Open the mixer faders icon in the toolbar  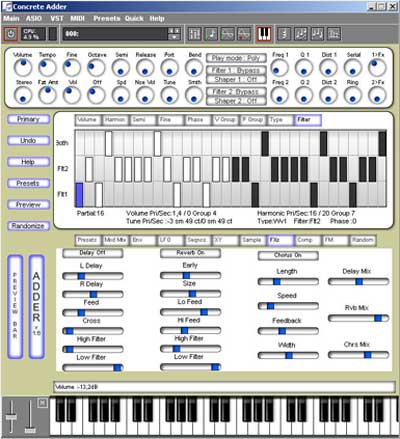pos(194,34)
